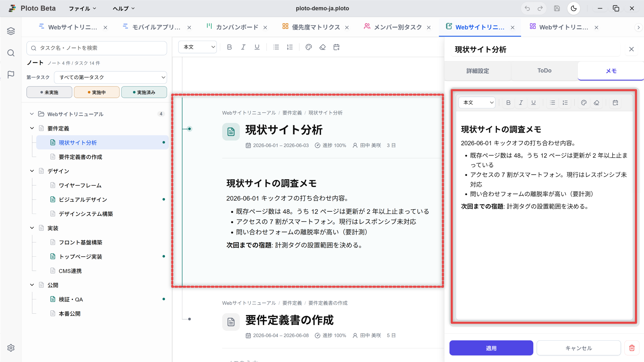Open the ファイル menu
Screen dimensions: 644x362
pos(83,9)
